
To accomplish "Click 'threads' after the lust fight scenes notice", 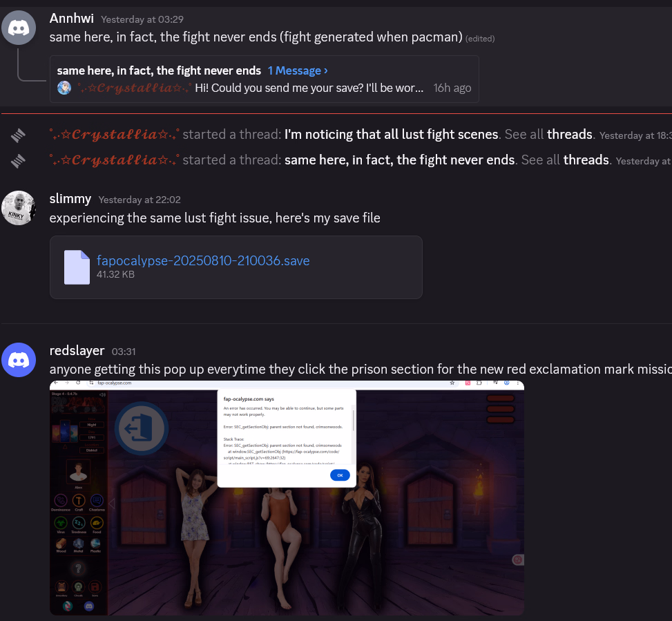I will point(570,135).
